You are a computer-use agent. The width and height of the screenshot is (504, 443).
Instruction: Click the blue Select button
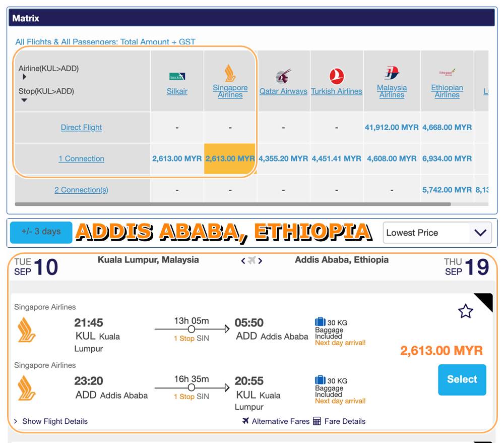coord(462,379)
